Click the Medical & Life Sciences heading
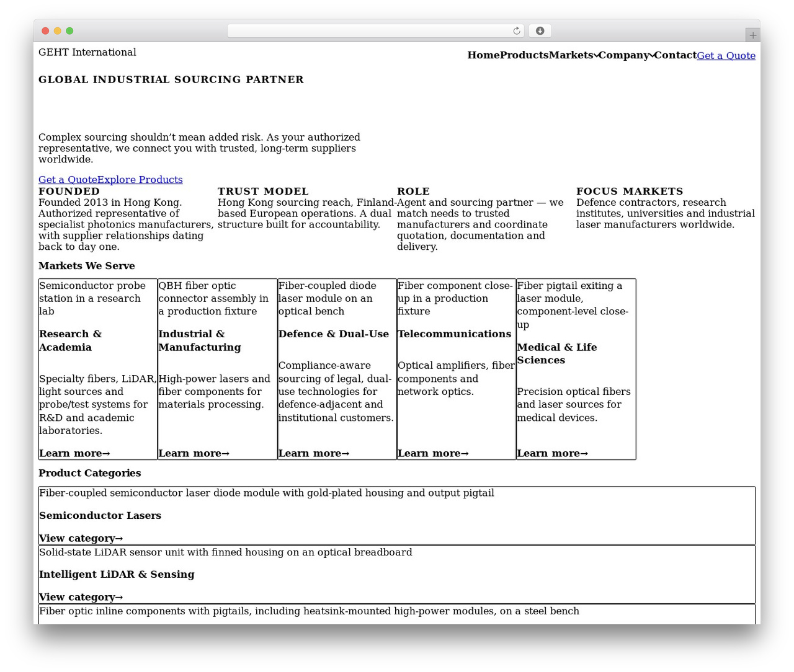The width and height of the screenshot is (794, 672). click(557, 353)
